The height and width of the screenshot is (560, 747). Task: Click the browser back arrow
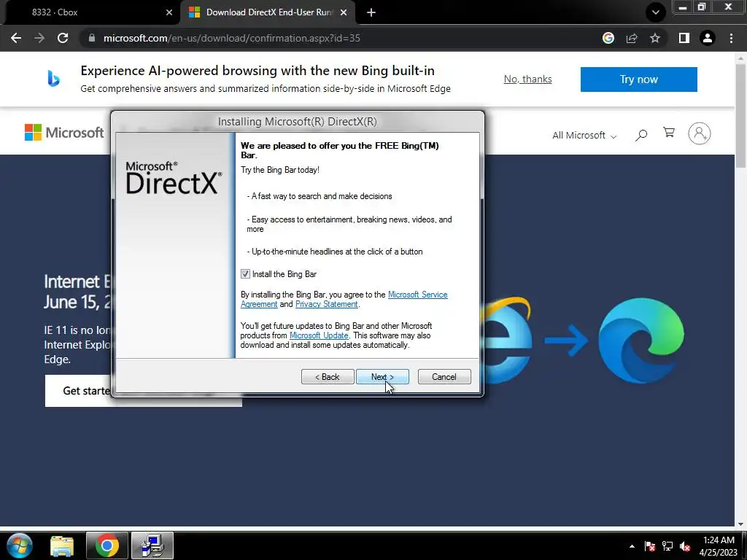16,38
